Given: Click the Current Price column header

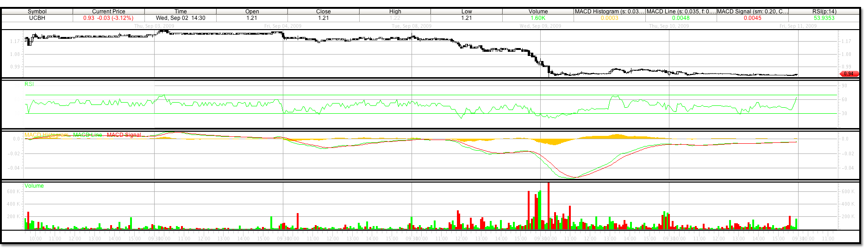Looking at the screenshot, I should [108, 12].
